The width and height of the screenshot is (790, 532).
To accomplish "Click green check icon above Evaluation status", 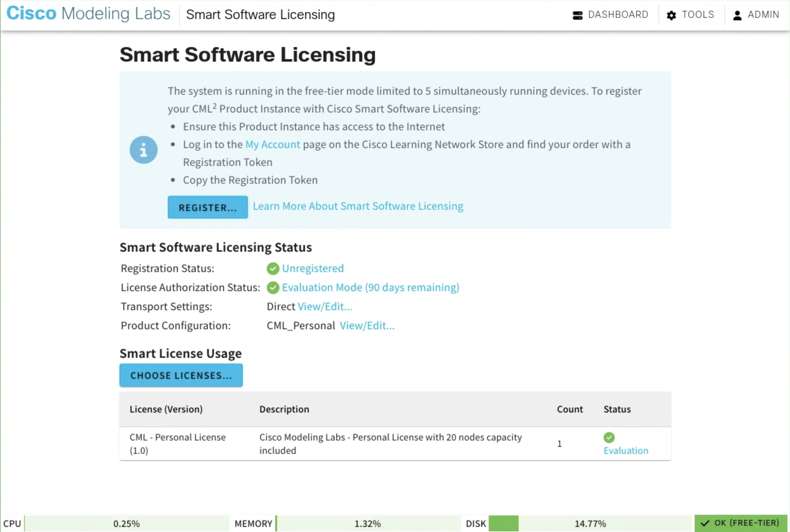I will point(609,437).
